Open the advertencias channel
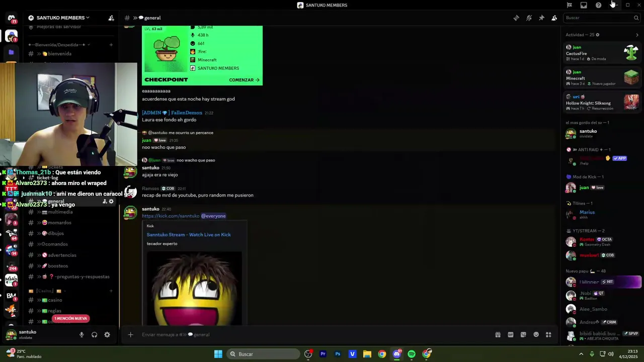The height and width of the screenshot is (362, 644). [x=71, y=255]
